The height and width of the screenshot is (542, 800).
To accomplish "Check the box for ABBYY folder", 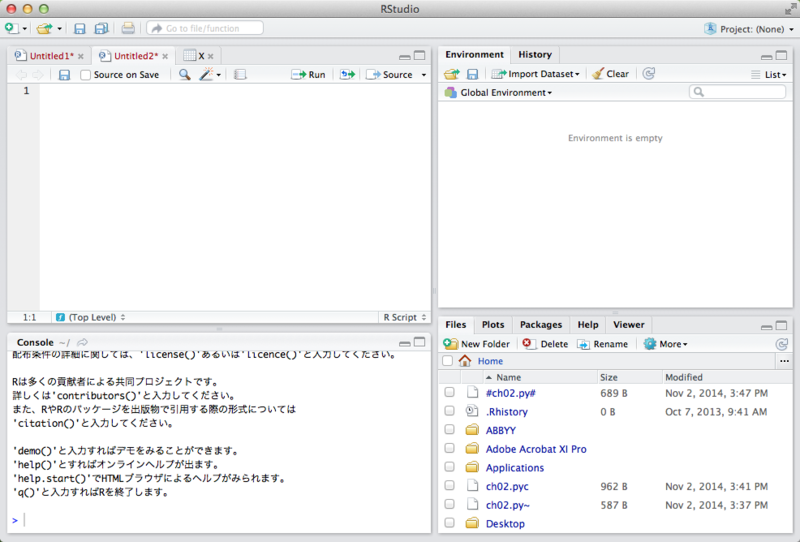I will pos(449,430).
